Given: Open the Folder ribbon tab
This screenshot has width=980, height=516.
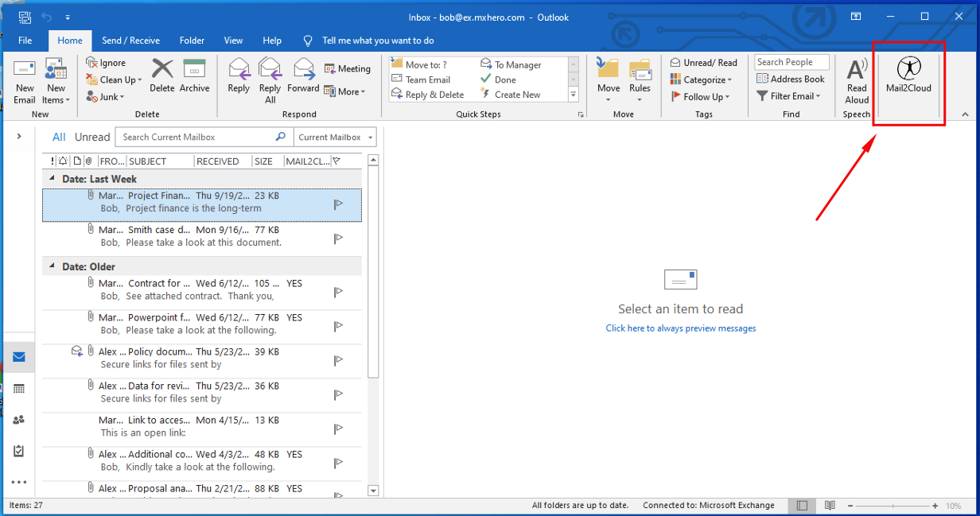Looking at the screenshot, I should point(192,41).
